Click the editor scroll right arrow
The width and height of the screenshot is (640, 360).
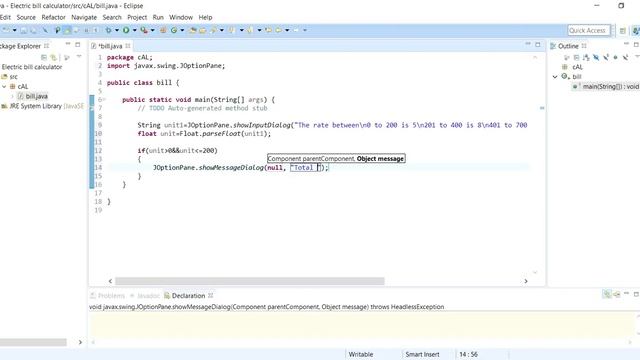[x=526, y=281]
